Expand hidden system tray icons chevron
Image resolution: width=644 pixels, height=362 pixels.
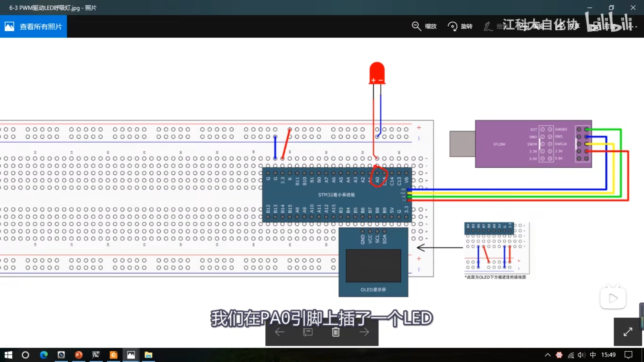pyautogui.click(x=548, y=355)
